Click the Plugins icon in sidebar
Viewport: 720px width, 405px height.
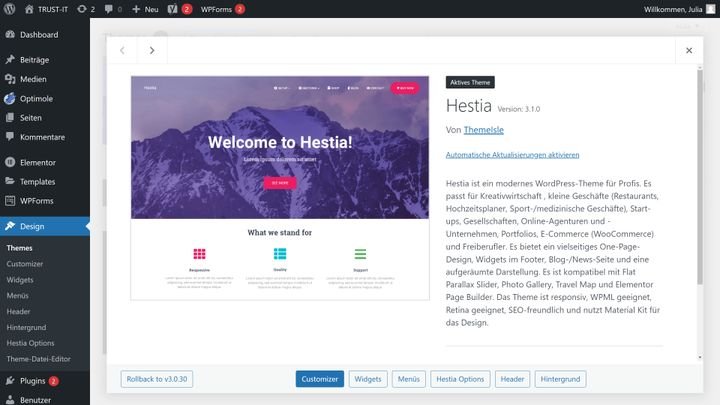(10, 381)
